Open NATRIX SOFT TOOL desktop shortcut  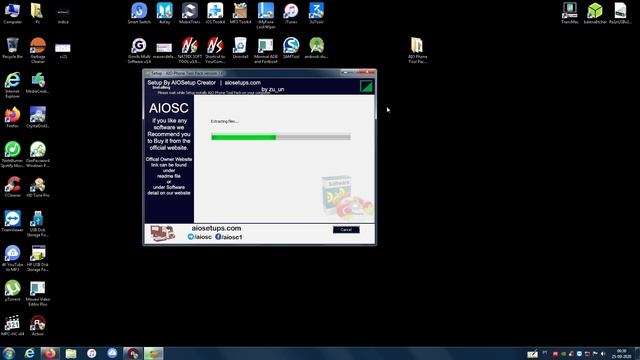click(x=190, y=50)
